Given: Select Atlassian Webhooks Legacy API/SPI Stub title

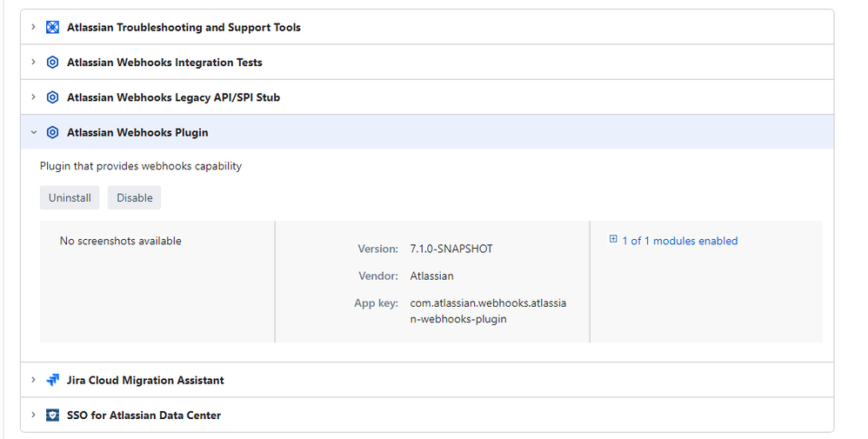Looking at the screenshot, I should tap(173, 97).
